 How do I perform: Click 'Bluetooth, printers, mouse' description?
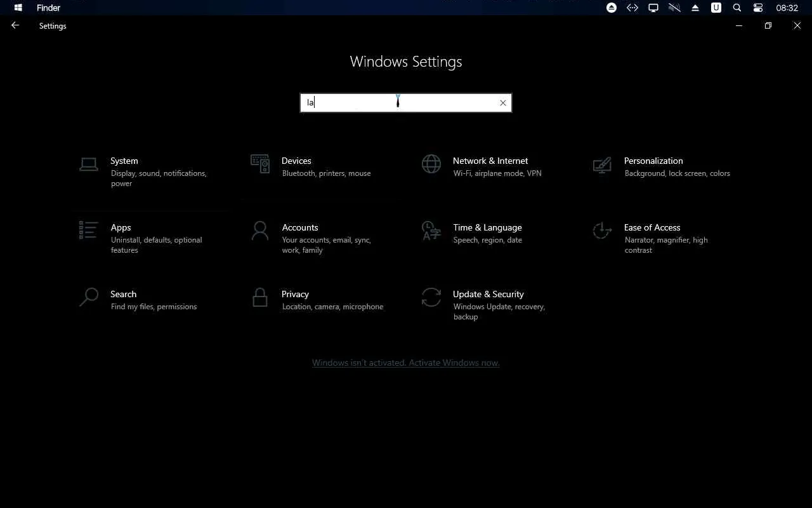[x=327, y=173]
